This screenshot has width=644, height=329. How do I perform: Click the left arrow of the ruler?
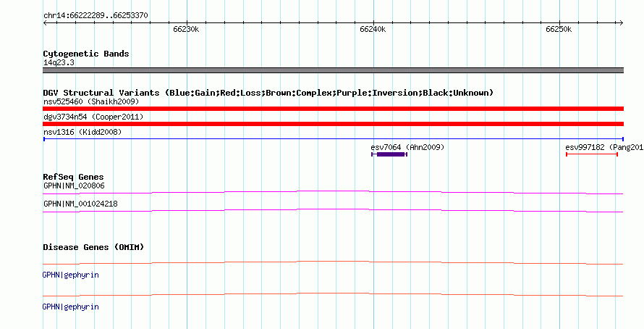pos(45,23)
